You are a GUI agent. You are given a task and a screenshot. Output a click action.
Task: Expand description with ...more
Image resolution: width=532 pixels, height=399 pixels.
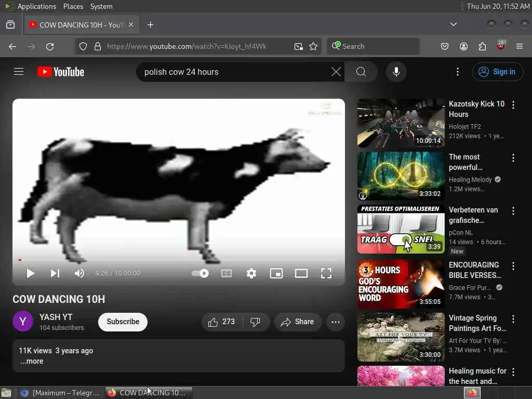coord(32,362)
